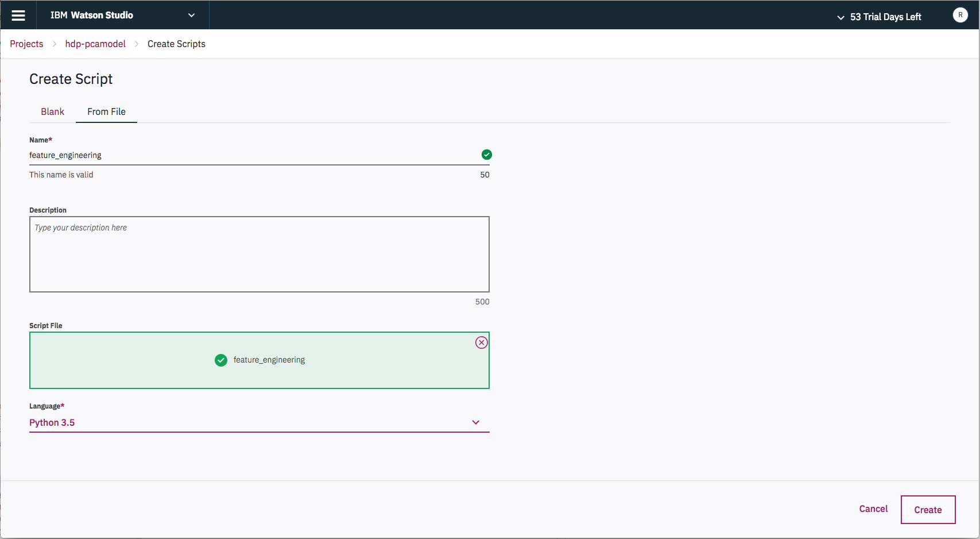Image resolution: width=980 pixels, height=539 pixels.
Task: Click the Description field label
Action: coord(48,210)
